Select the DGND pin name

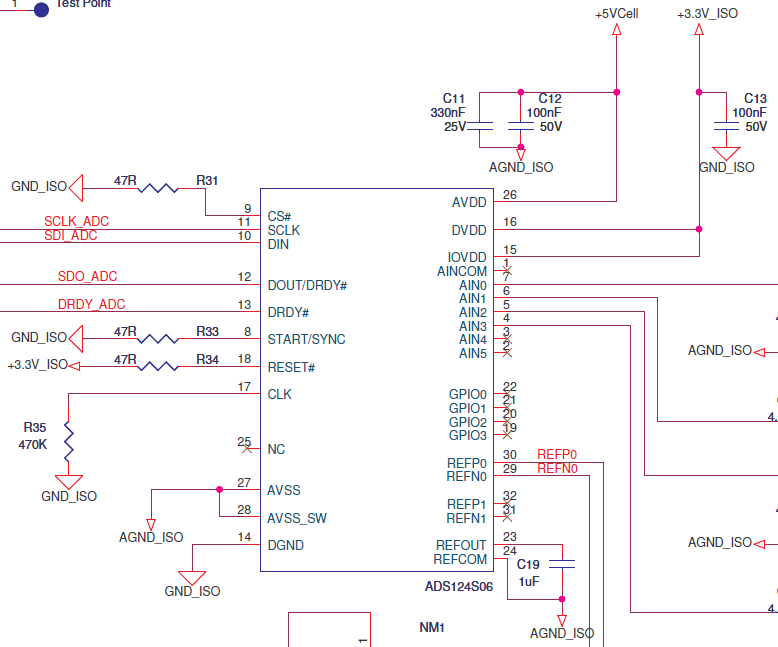(285, 545)
